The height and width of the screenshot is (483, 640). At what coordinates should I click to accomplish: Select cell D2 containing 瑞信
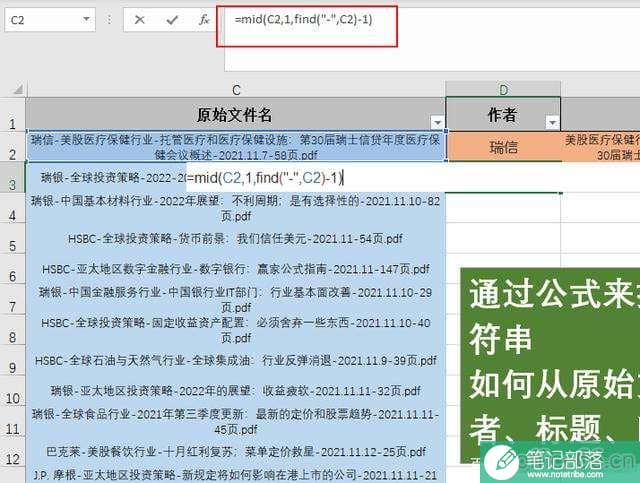(504, 147)
